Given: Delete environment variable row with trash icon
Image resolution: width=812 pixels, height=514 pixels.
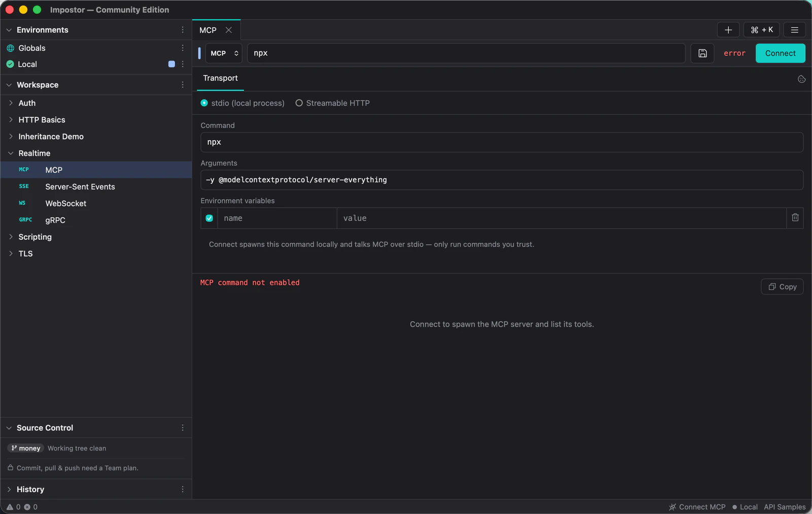Looking at the screenshot, I should (795, 217).
